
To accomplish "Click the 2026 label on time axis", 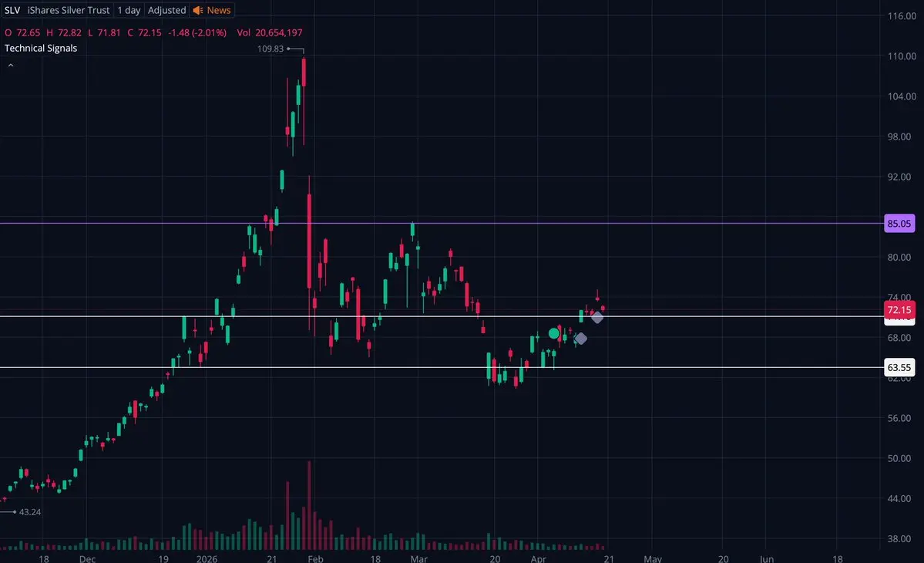I will click(207, 558).
